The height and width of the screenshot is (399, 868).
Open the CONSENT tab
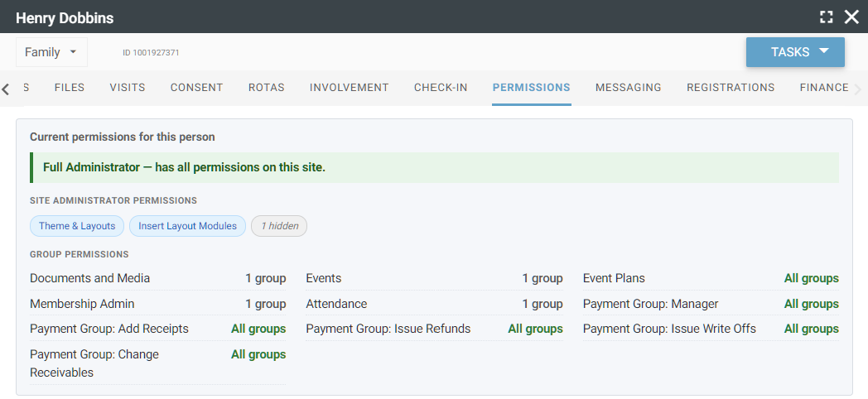(x=196, y=88)
